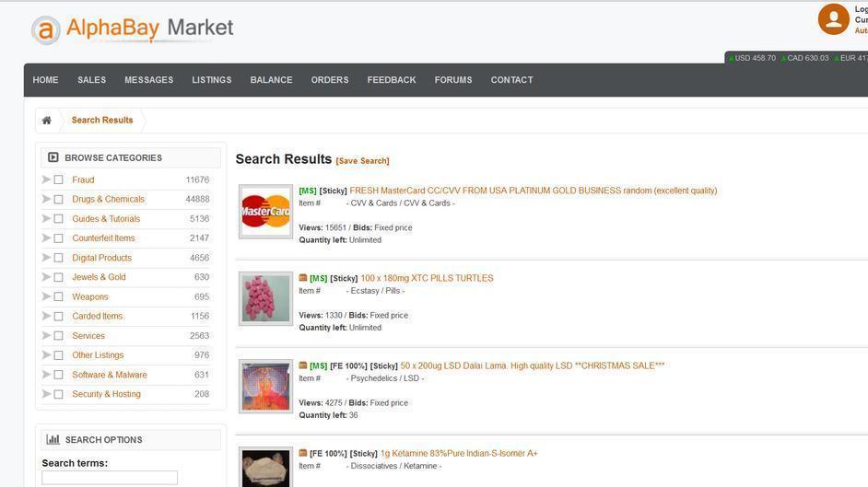The image size is (868, 487).
Task: Click the Search Results breadcrumb link
Action: point(102,120)
